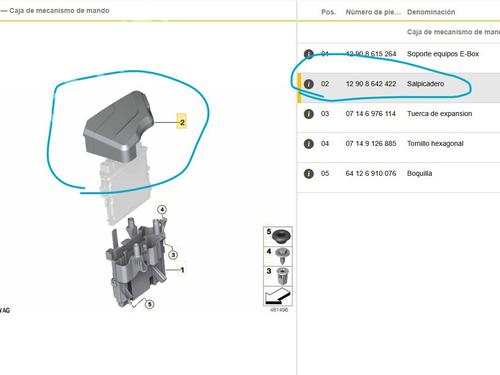Select expansion nut thumbnail number 3
Viewport: 500px width, 375px height.
pos(278,276)
